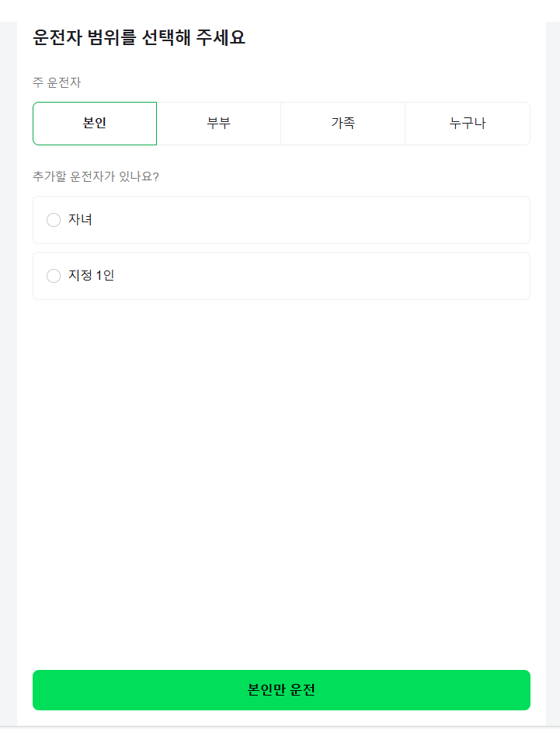Select the "부부" driver option

[x=218, y=123]
